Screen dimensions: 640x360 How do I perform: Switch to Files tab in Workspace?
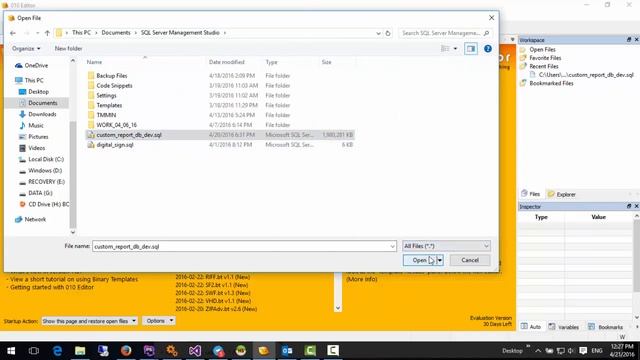pyautogui.click(x=531, y=194)
